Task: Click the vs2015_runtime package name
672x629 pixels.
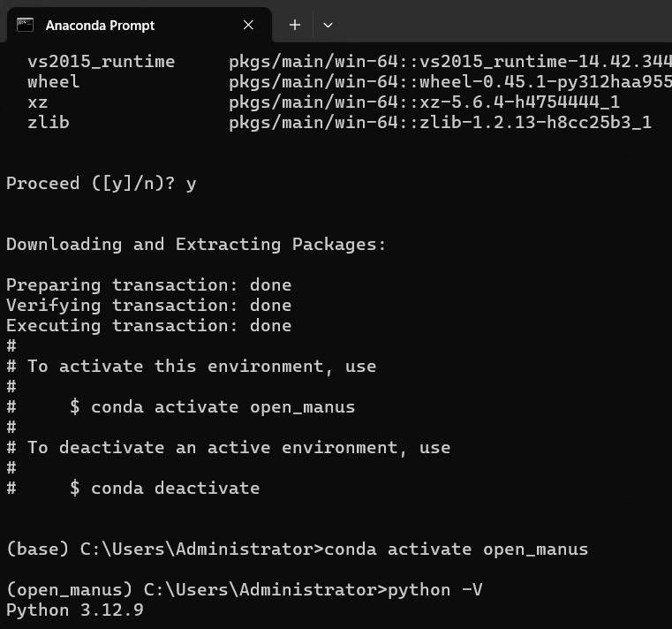Action: coord(101,61)
